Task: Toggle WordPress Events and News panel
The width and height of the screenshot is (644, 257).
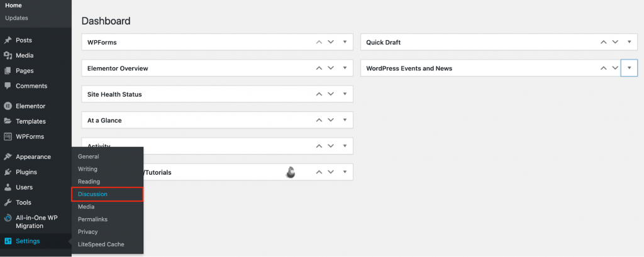Action: 630,68
